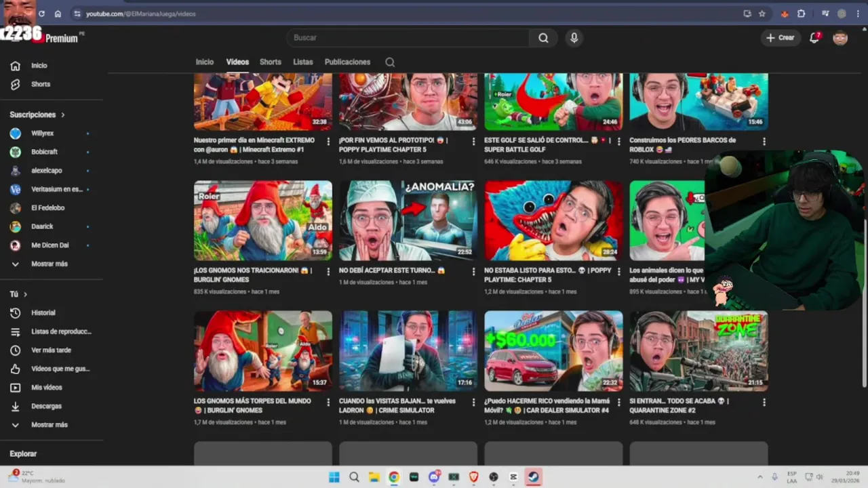The height and width of the screenshot is (488, 868).
Task: Open the browser extensions puzzle icon
Action: point(802,14)
